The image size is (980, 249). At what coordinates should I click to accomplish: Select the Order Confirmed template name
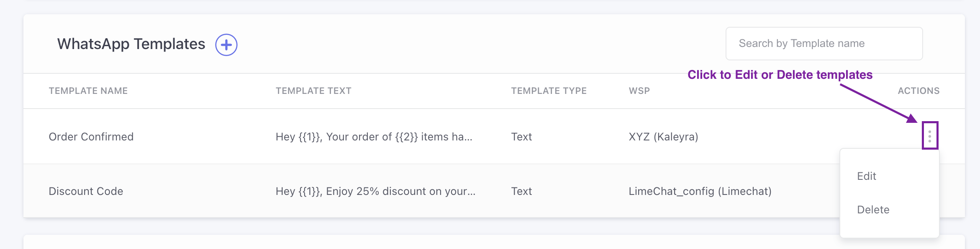click(91, 137)
